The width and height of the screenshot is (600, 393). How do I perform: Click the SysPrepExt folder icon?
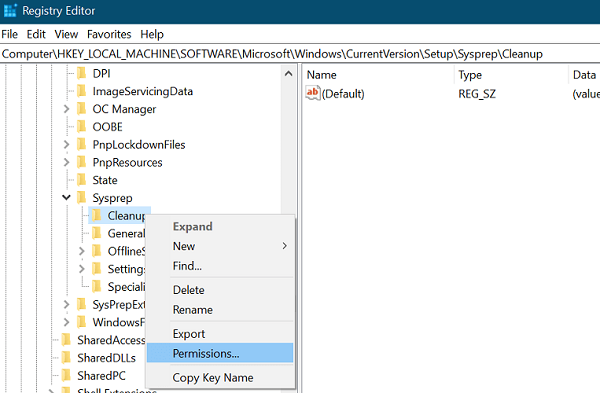point(82,305)
